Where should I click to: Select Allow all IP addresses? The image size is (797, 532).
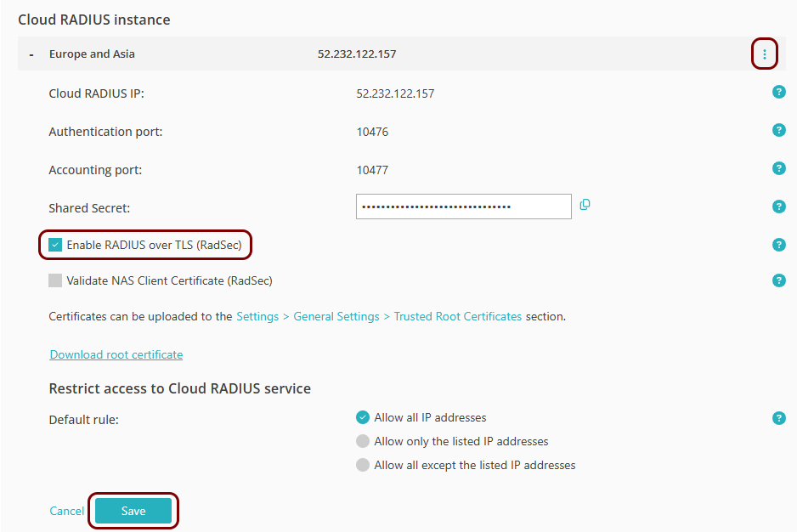[363, 417]
